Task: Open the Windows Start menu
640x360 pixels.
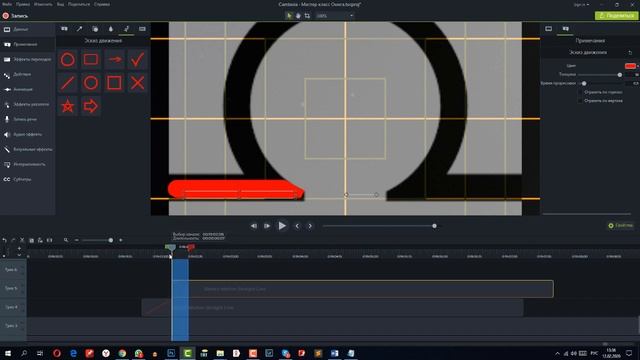Action: (x=7, y=353)
